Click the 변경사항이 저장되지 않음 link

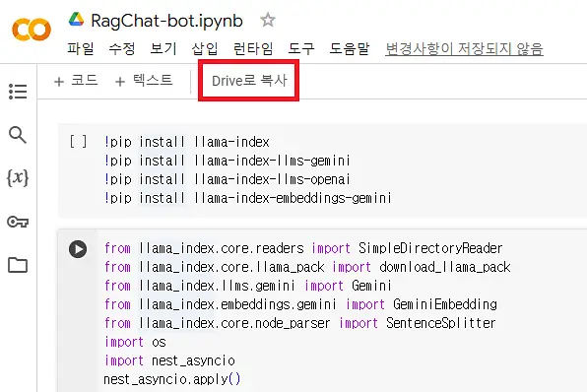pyautogui.click(x=464, y=48)
